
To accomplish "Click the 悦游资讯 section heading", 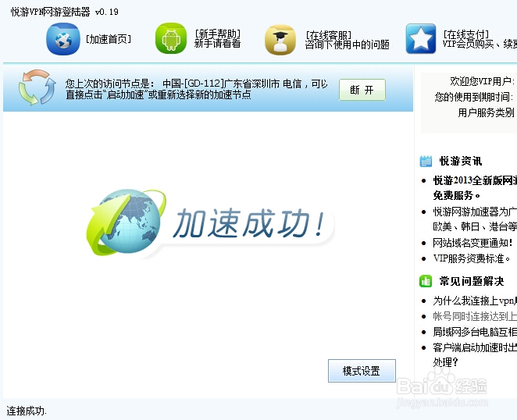I will (460, 162).
